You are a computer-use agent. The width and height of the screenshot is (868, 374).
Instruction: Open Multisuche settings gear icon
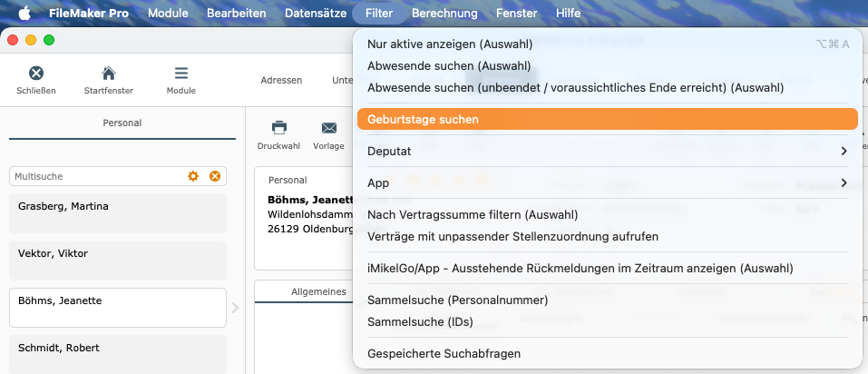(192, 176)
